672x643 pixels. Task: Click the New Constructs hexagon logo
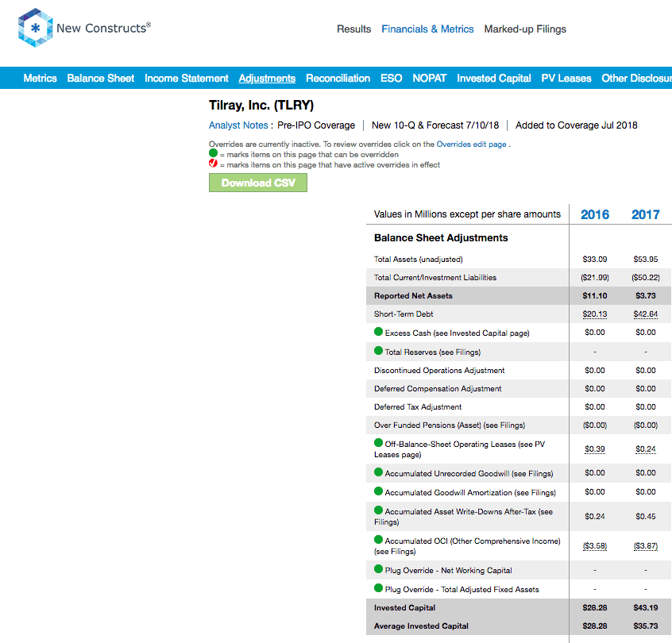36,28
